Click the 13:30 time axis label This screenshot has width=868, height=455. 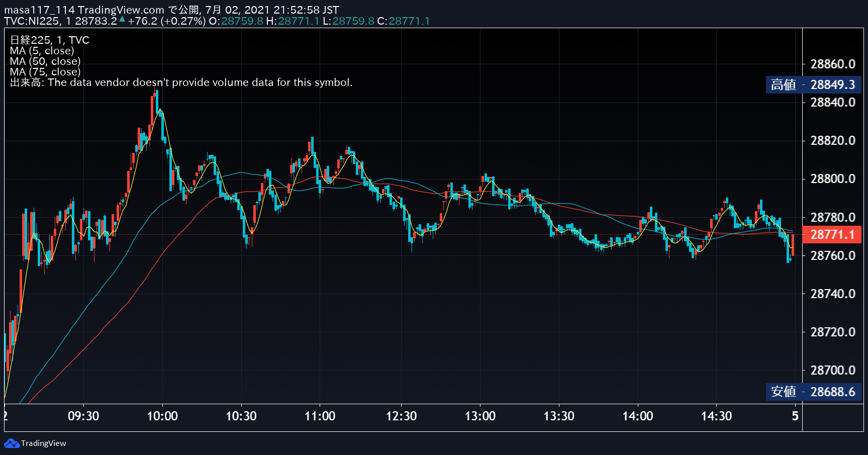559,416
